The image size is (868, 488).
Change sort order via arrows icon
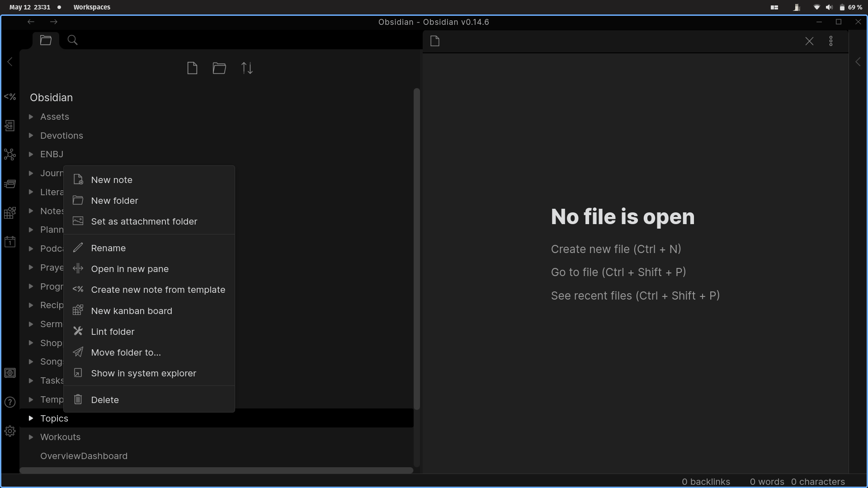click(247, 68)
